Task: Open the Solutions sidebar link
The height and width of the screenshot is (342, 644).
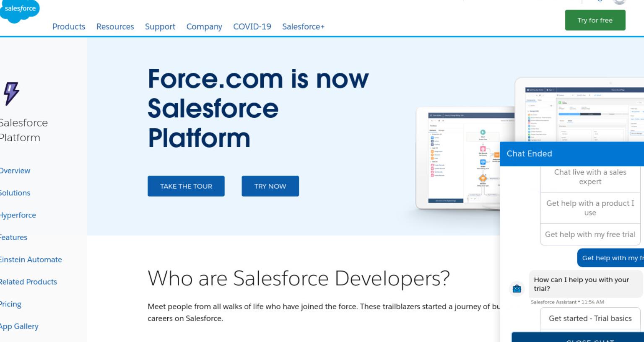Action: coord(15,193)
